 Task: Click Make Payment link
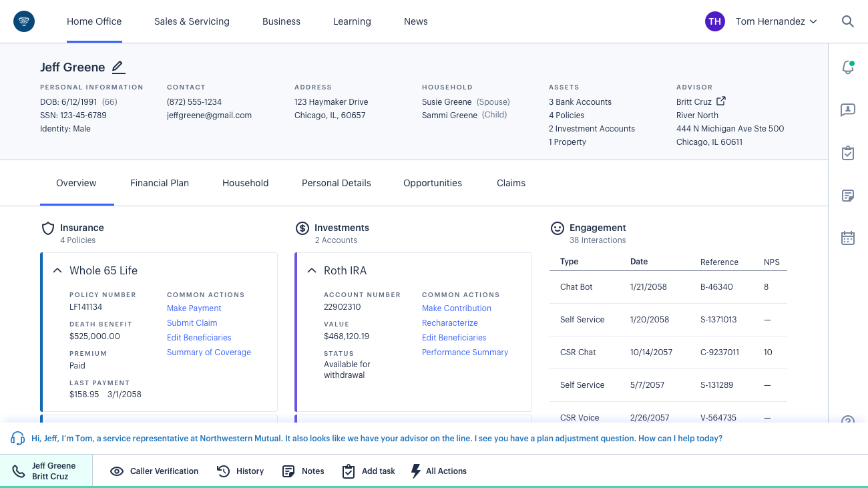tap(194, 308)
